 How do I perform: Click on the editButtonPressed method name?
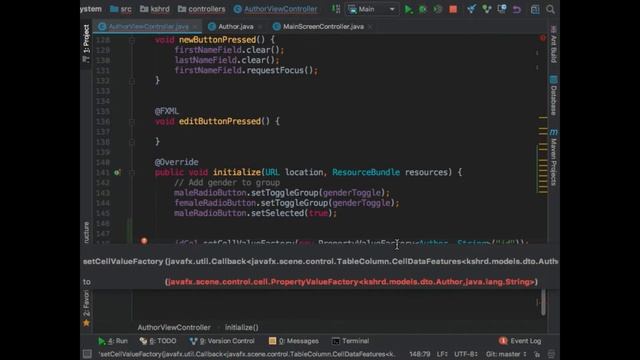220,121
